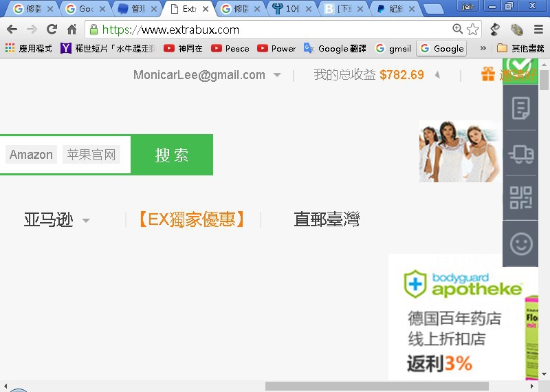550x392 pixels.
Task: Bookmark this page with the star
Action: click(472, 29)
